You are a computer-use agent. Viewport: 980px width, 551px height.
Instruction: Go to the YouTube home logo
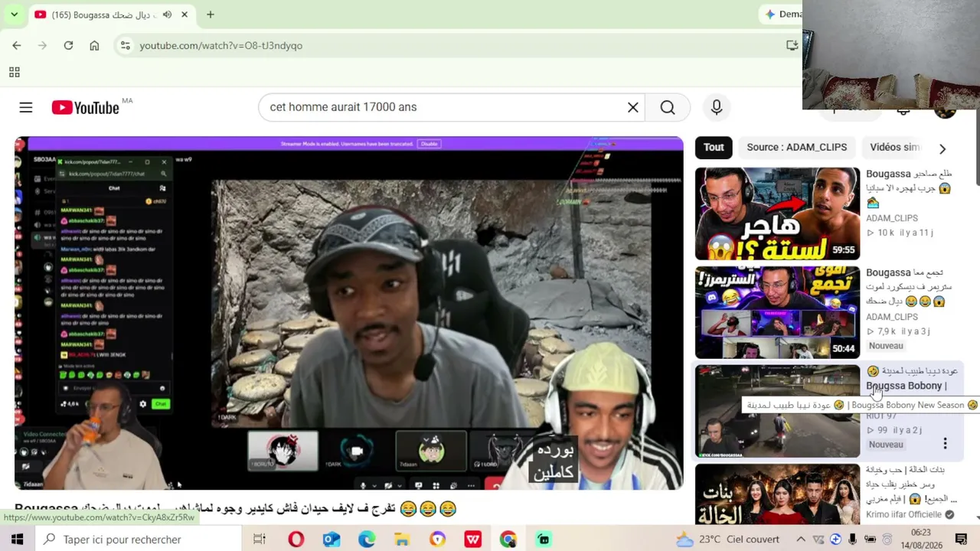tap(86, 108)
